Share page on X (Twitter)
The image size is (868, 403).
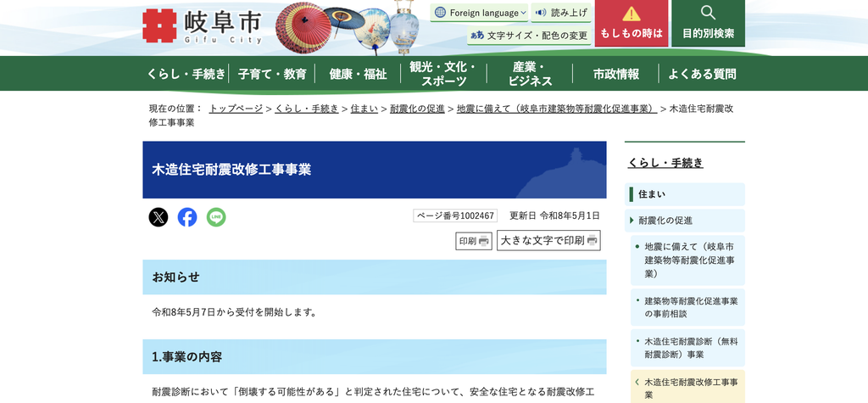tap(159, 217)
